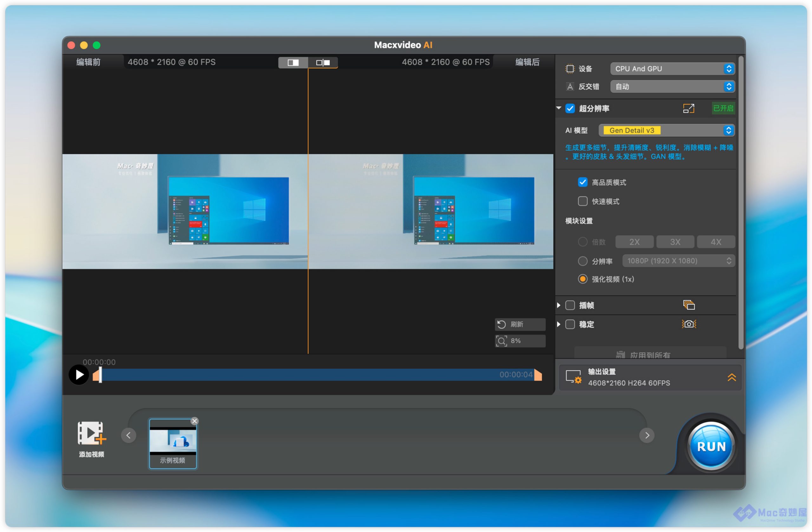This screenshot has width=812, height=532.
Task: Open the 设备 CPU And GPU dropdown
Action: click(x=672, y=69)
